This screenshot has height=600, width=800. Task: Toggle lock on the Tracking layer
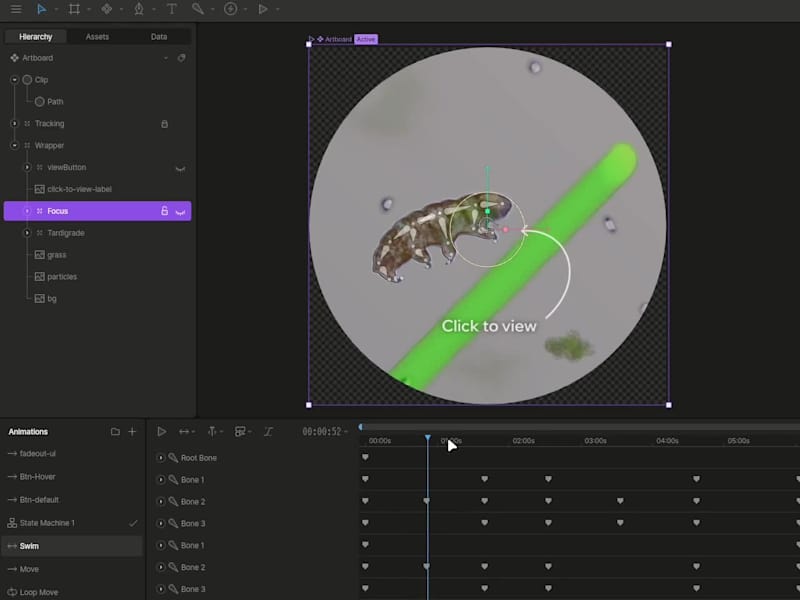coord(164,124)
